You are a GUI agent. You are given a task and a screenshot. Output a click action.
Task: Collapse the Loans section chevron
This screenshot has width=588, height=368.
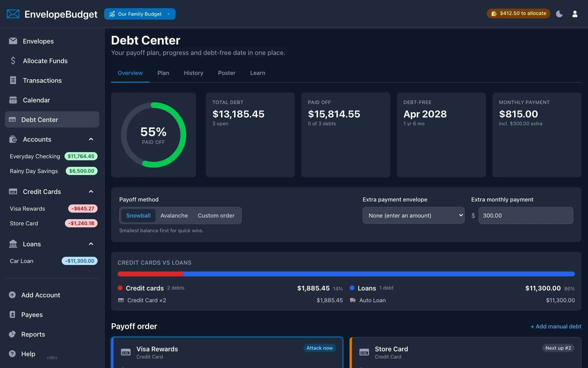(x=91, y=244)
